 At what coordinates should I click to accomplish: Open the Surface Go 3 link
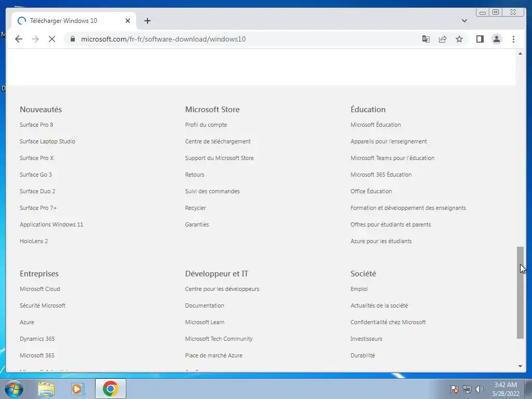coord(36,175)
